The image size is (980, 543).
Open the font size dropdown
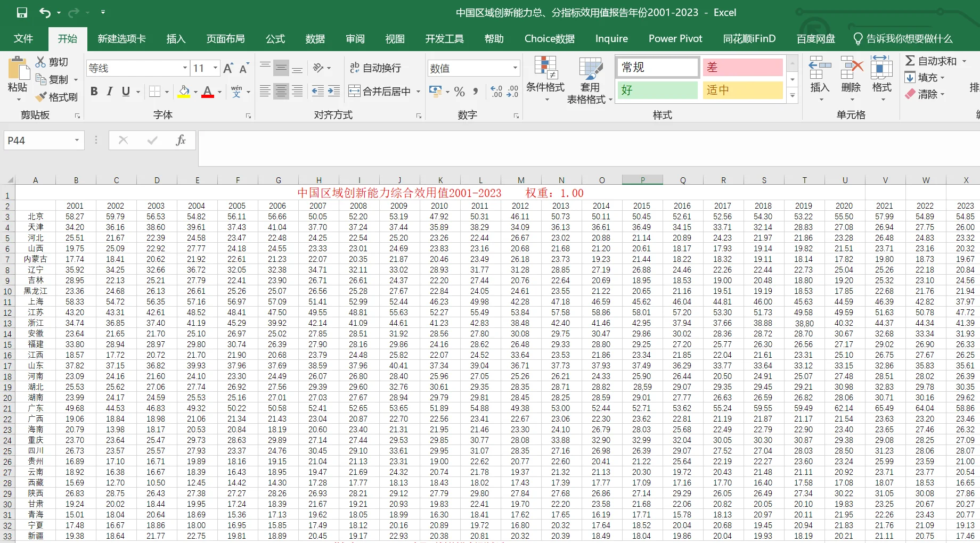pos(215,68)
